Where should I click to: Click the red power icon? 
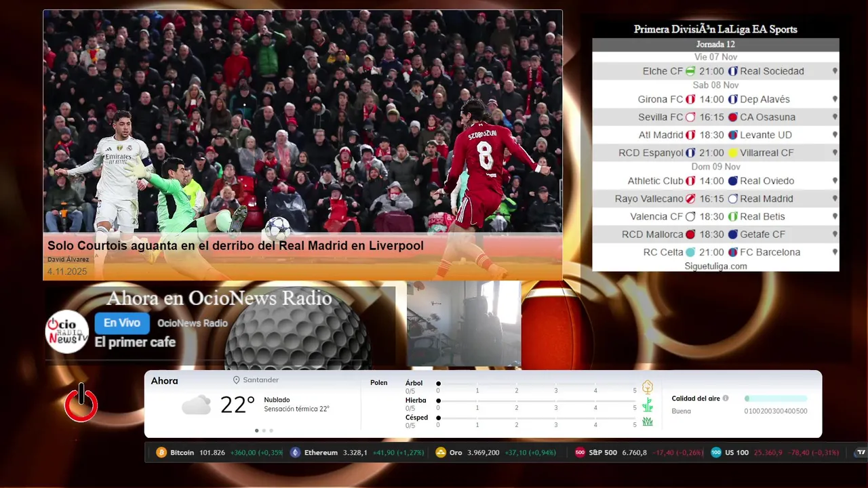(x=81, y=403)
